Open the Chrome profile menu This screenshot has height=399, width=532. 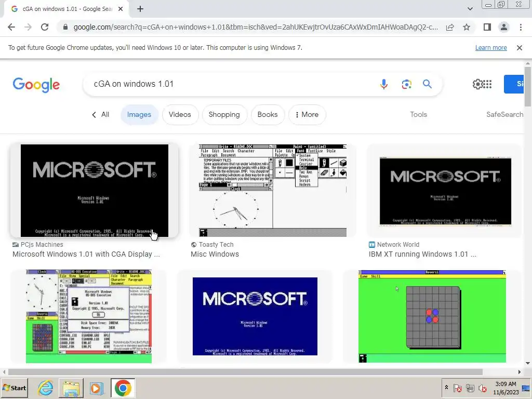pyautogui.click(x=504, y=27)
